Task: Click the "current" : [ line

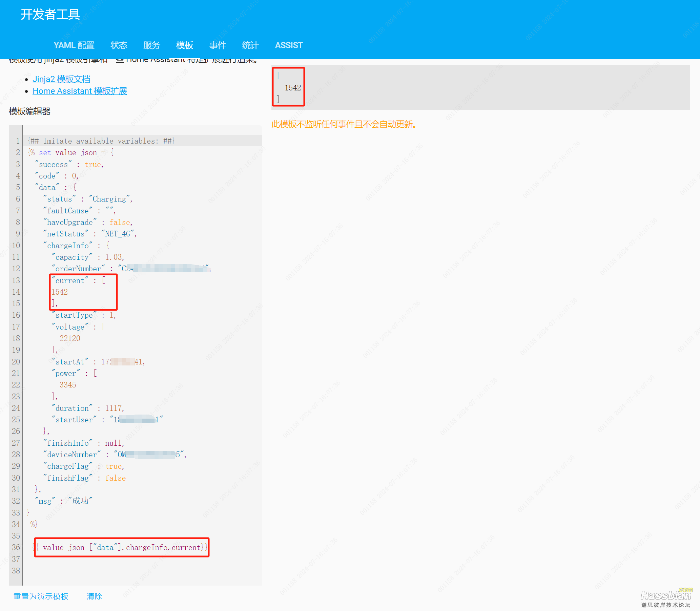Action: tap(79, 280)
